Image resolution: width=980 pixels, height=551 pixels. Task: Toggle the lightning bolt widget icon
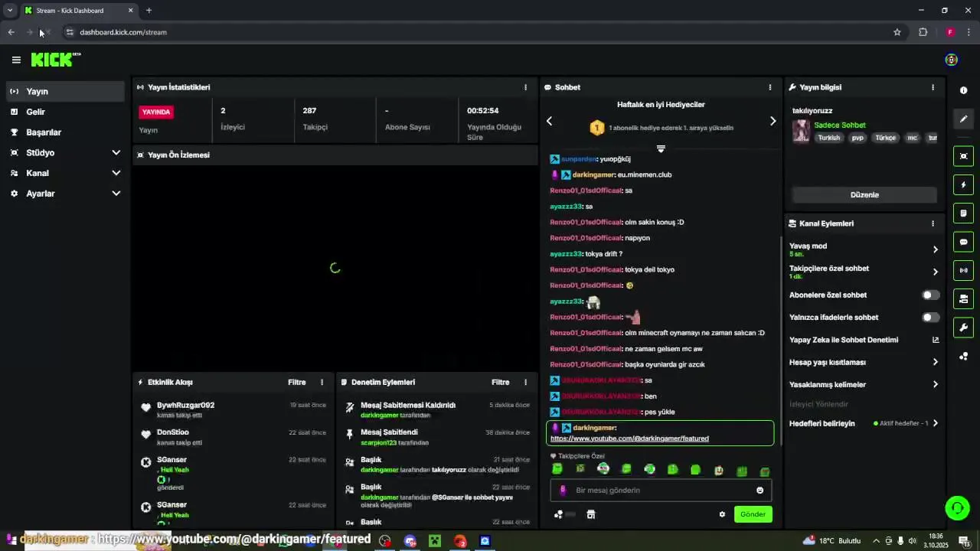coord(963,184)
